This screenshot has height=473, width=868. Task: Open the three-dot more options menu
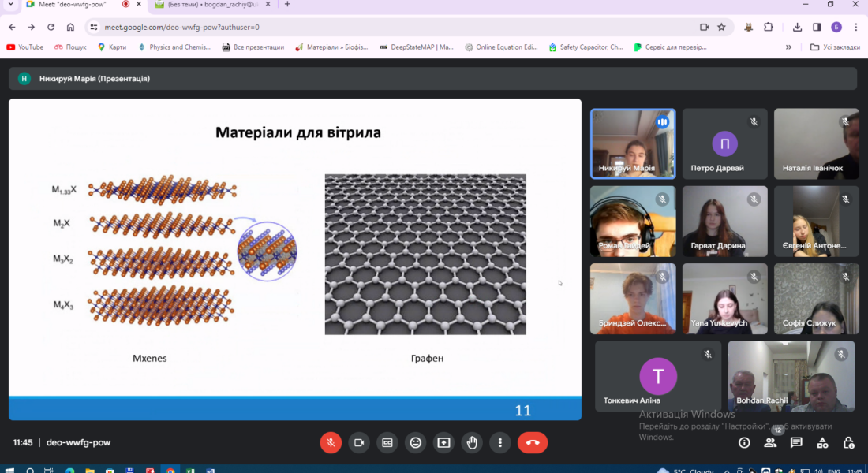500,442
